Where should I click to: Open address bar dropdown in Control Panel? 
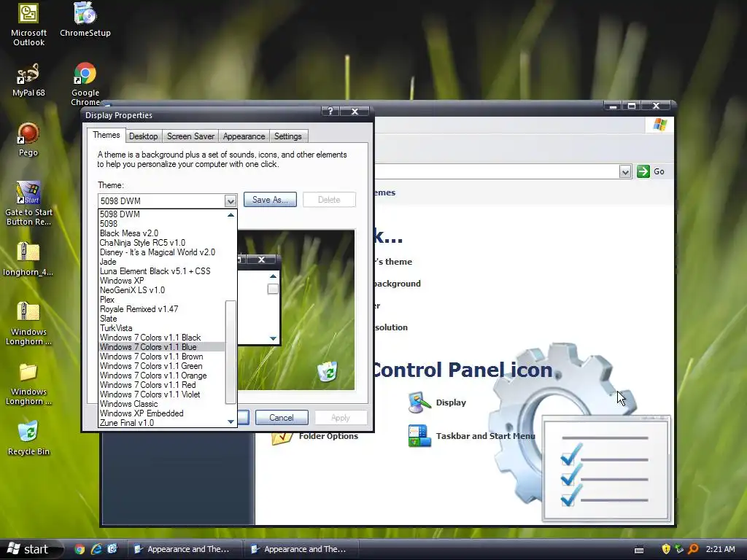[625, 171]
